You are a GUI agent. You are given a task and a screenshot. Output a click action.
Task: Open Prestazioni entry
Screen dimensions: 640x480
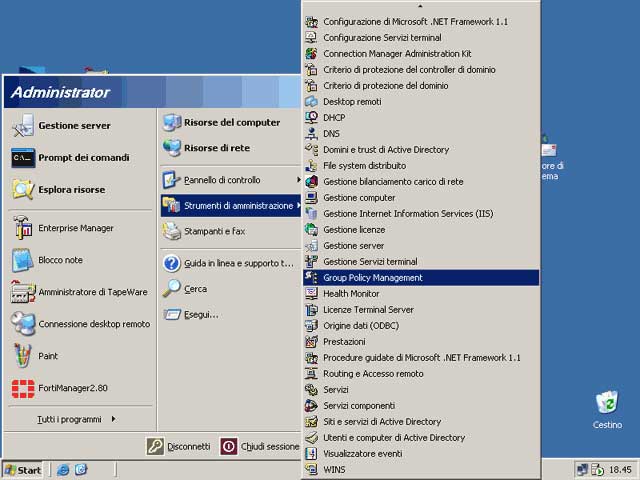[421, 342]
